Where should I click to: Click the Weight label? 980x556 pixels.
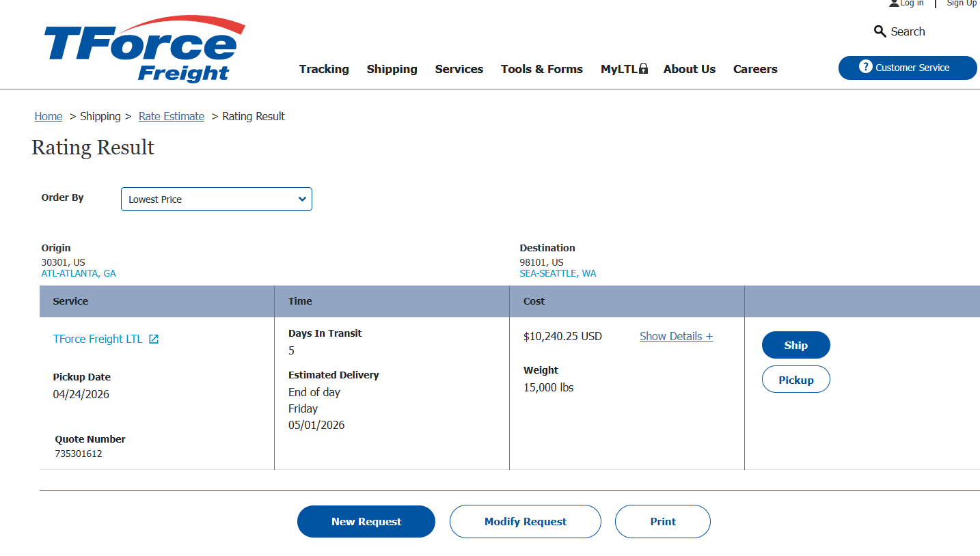(541, 370)
